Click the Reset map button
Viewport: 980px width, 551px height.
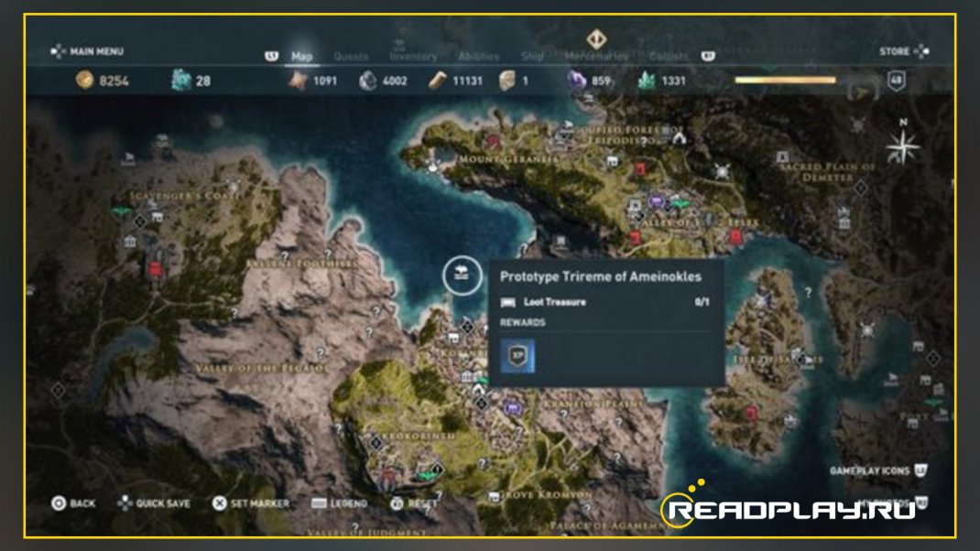pyautogui.click(x=414, y=502)
